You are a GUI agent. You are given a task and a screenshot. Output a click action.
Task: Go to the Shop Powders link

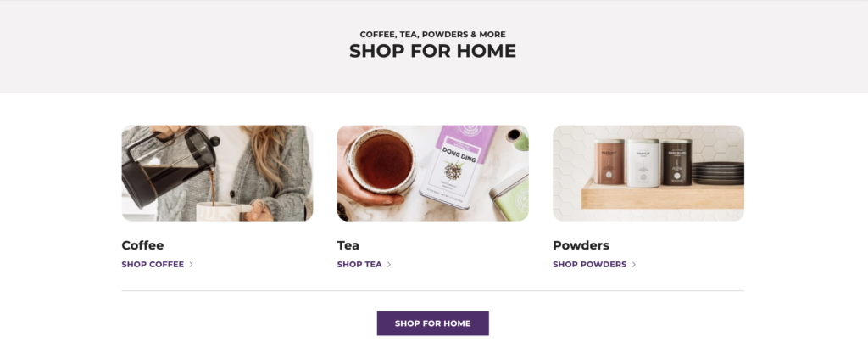(590, 265)
